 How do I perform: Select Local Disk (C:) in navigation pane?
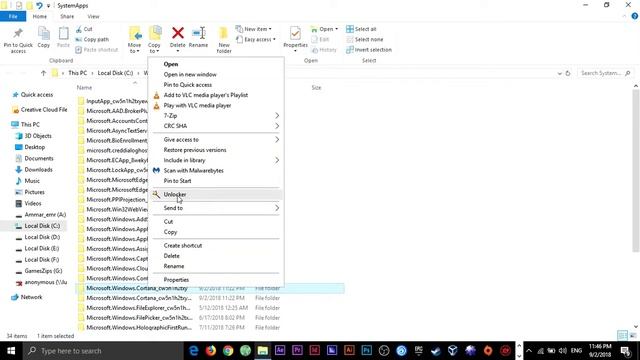tap(42, 226)
